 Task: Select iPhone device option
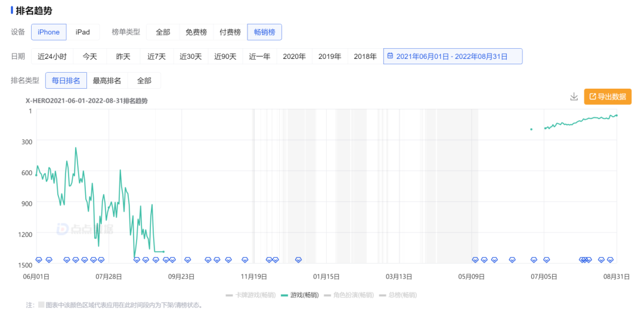tap(48, 32)
